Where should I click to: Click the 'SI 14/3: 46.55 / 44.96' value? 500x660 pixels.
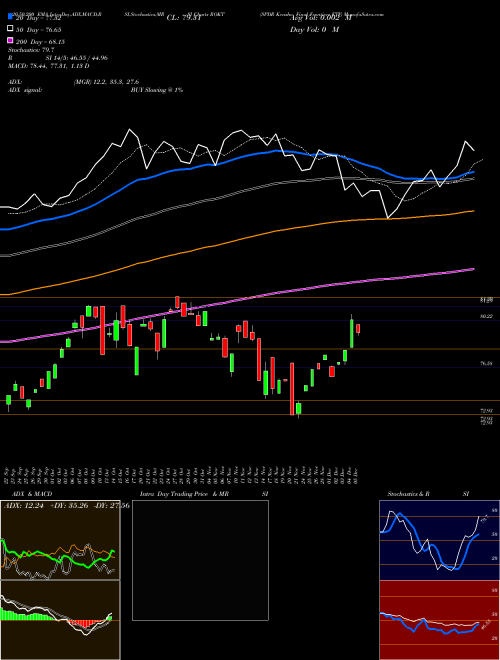coord(77,58)
